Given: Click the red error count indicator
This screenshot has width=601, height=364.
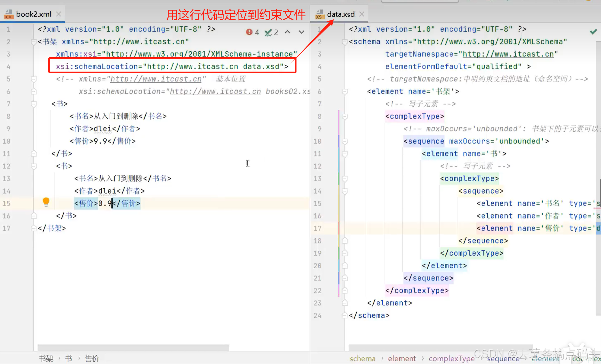Looking at the screenshot, I should pos(253,32).
